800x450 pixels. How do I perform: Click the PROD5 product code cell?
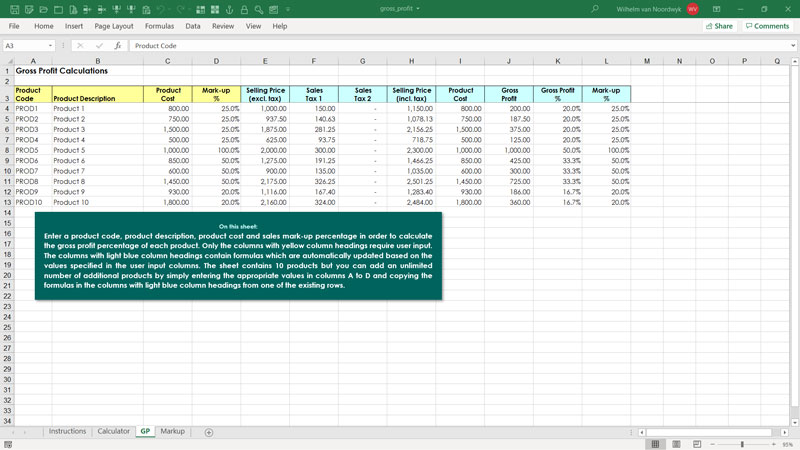pyautogui.click(x=33, y=150)
